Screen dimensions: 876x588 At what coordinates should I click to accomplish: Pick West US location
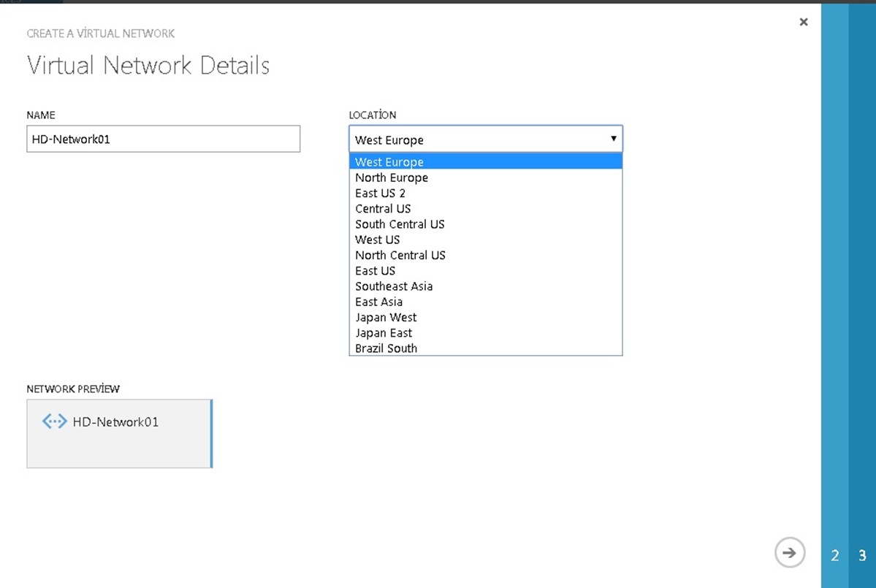(x=485, y=240)
